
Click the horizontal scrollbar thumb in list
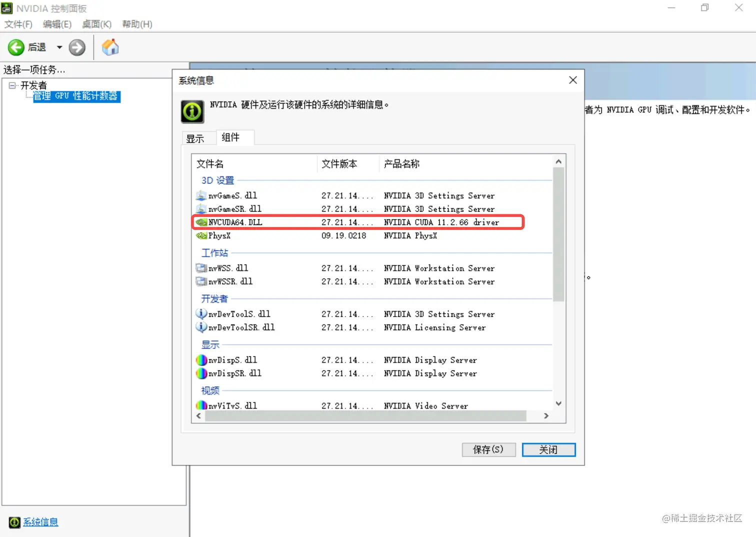click(x=366, y=416)
